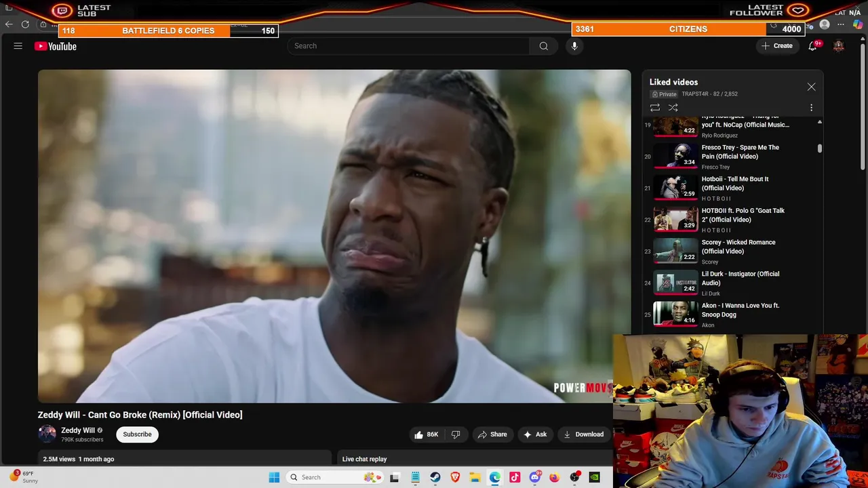Download the video
The width and height of the screenshot is (868, 488).
click(x=583, y=434)
